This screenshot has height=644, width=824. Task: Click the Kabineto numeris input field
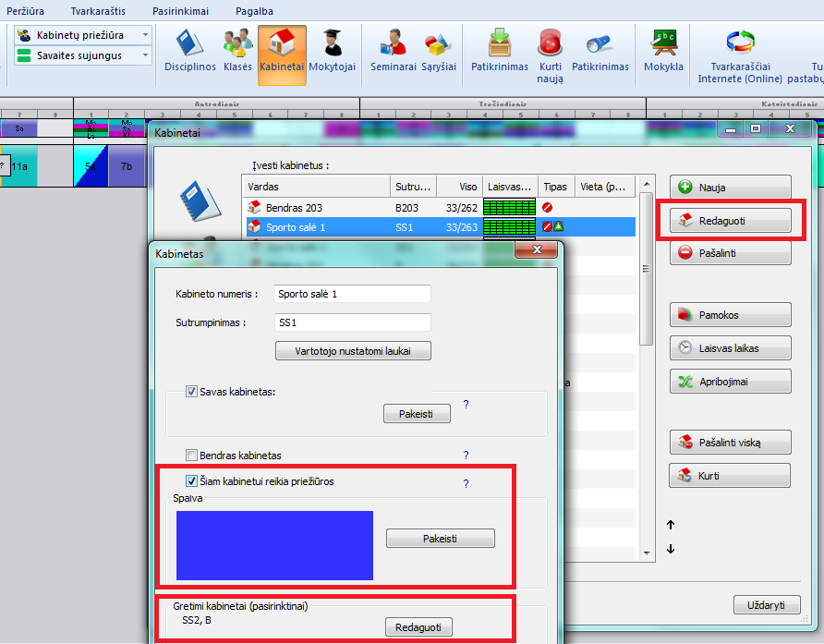click(x=352, y=294)
